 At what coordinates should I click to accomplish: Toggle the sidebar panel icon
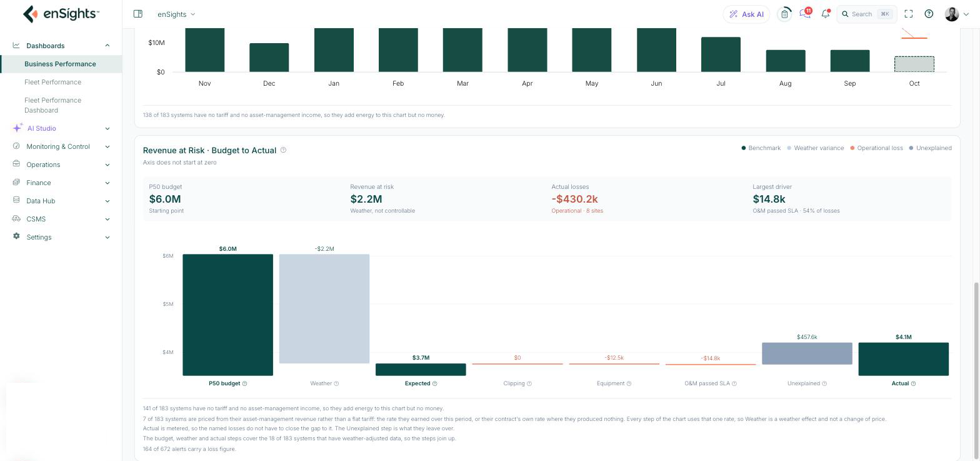pyautogui.click(x=138, y=14)
